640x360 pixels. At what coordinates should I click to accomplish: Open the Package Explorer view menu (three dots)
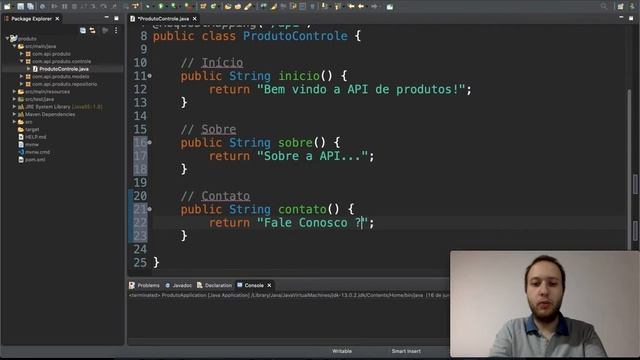[116, 30]
